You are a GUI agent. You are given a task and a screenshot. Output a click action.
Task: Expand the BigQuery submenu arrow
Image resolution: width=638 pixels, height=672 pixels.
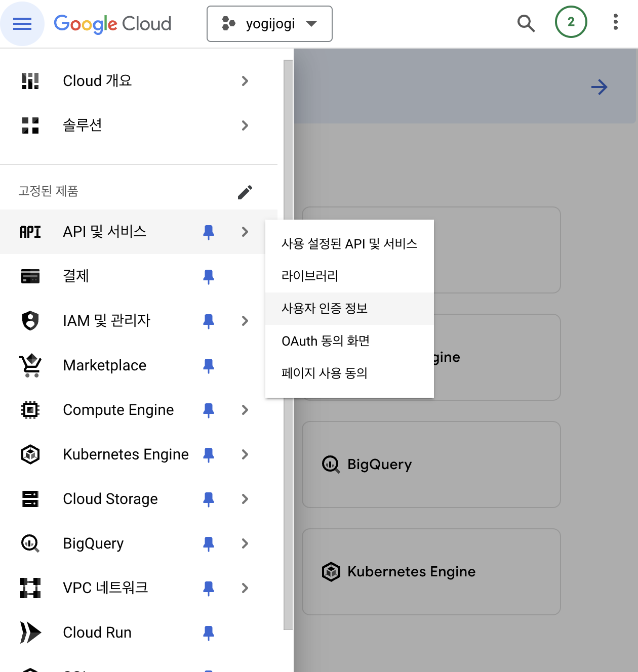245,543
